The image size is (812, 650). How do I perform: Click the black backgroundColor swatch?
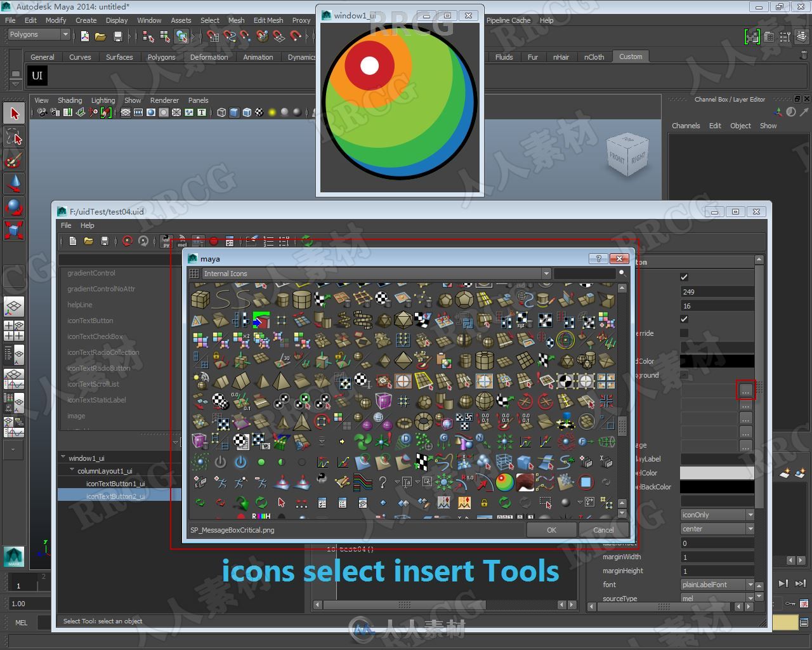click(x=717, y=361)
